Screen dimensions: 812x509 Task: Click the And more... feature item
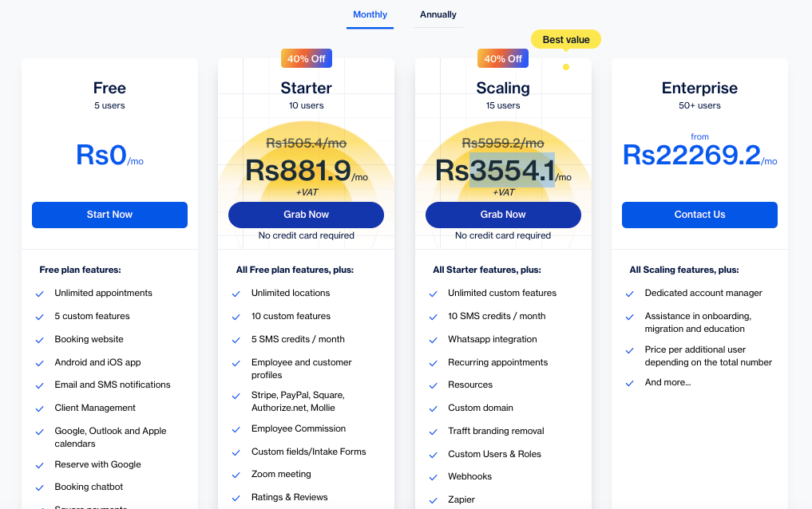667,382
